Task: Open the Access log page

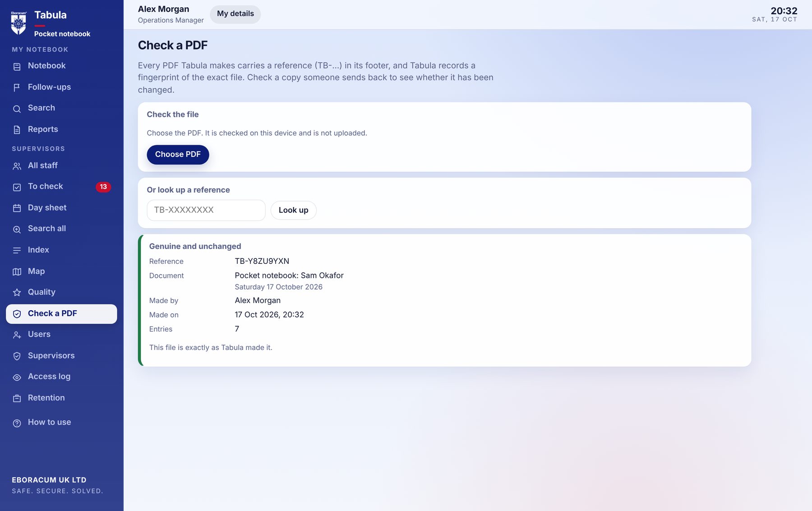Action: pos(61,377)
